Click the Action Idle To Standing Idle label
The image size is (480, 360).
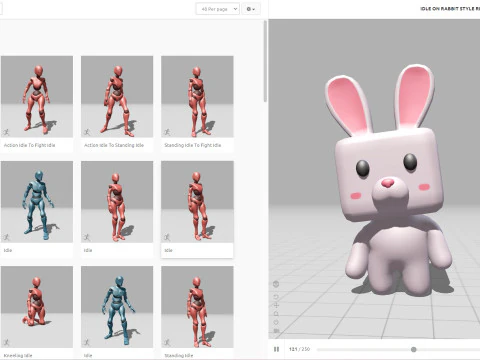[x=114, y=145]
